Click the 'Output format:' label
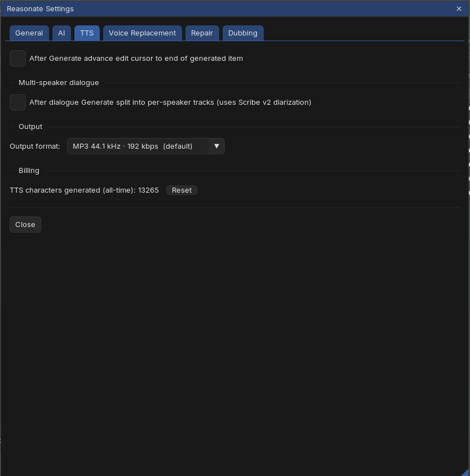Screen dimensions: 470x476 [x=35, y=146]
